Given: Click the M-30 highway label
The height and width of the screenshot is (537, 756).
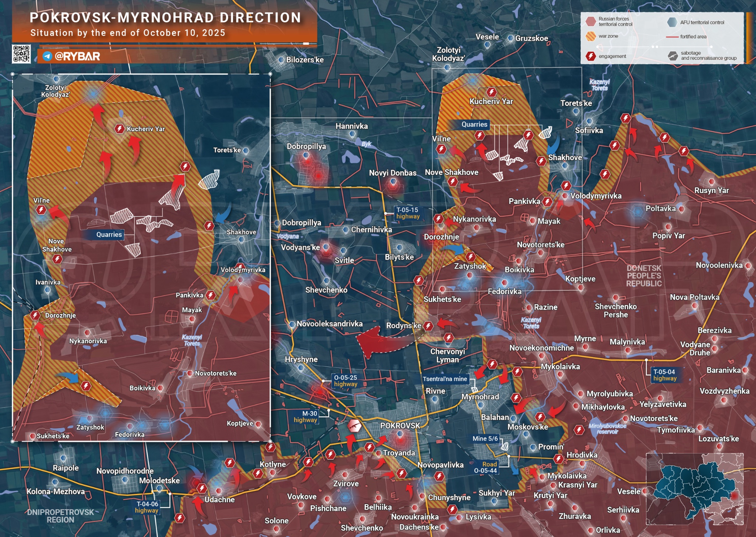Looking at the screenshot, I should pos(306,417).
